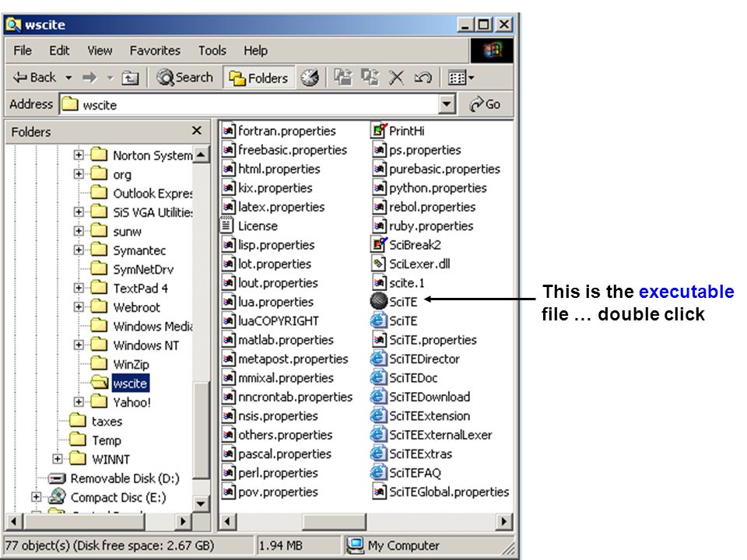Expand the WINNT folder node
The width and height of the screenshot is (747, 560).
click(x=57, y=459)
